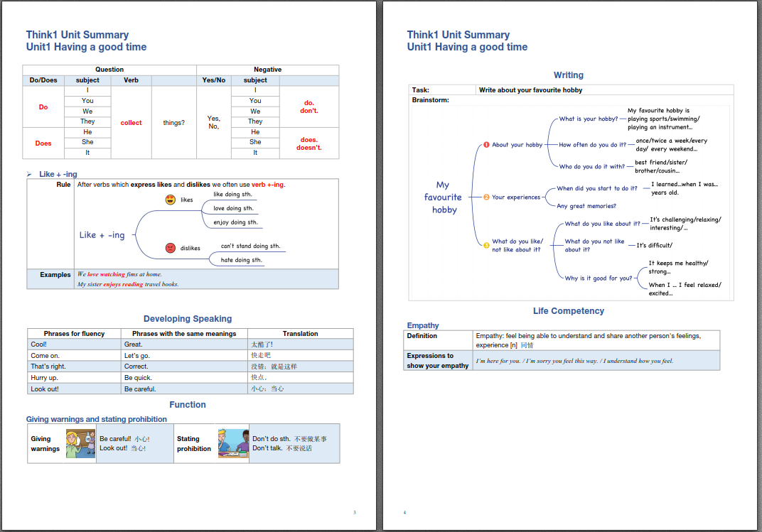Click the yellow number 3 circle in the mind map

click(486, 246)
